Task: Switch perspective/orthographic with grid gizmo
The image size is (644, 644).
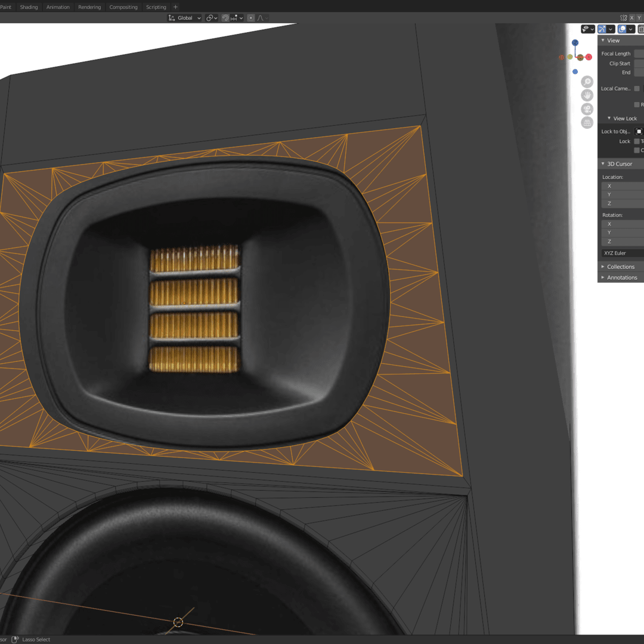Action: pos(587,123)
